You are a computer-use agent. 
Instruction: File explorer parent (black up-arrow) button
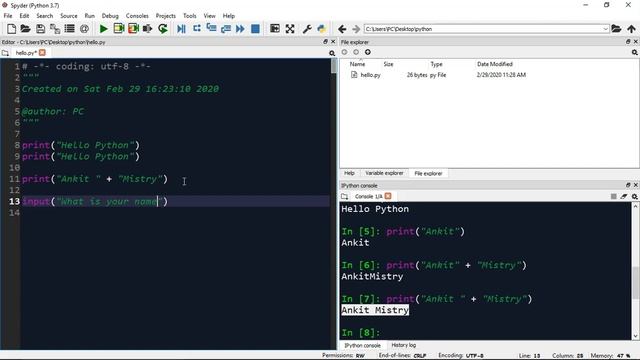[368, 52]
